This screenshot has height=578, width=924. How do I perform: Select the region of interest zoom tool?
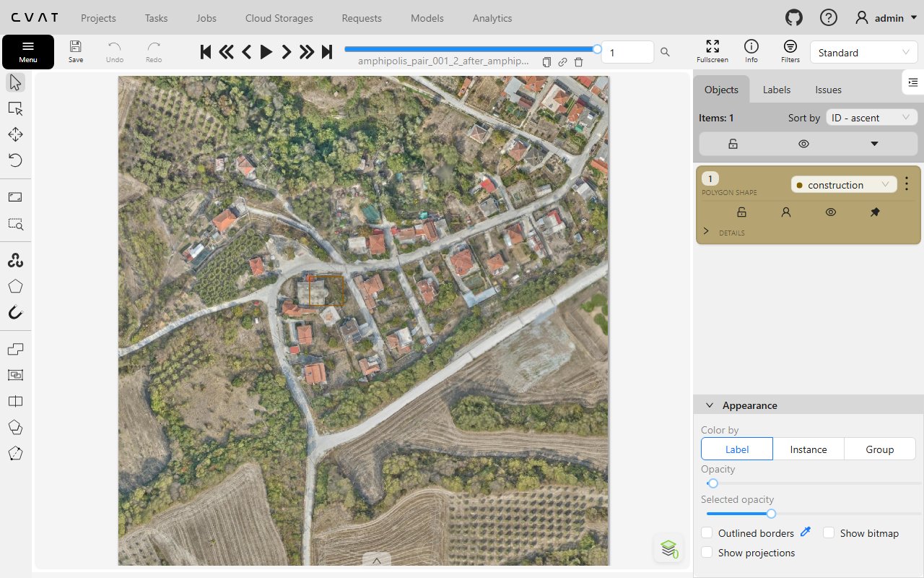(15, 223)
